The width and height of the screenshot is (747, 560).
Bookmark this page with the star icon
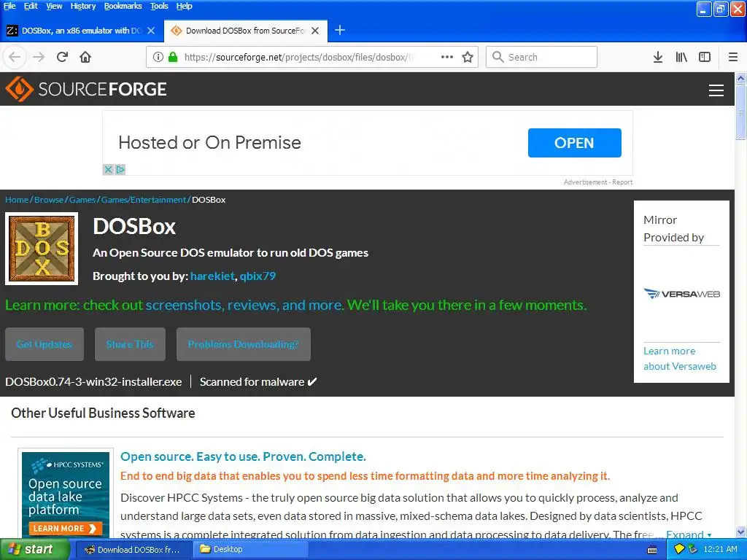[468, 57]
